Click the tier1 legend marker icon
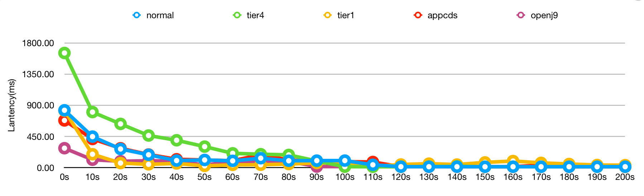The height and width of the screenshot is (196, 644). (328, 15)
